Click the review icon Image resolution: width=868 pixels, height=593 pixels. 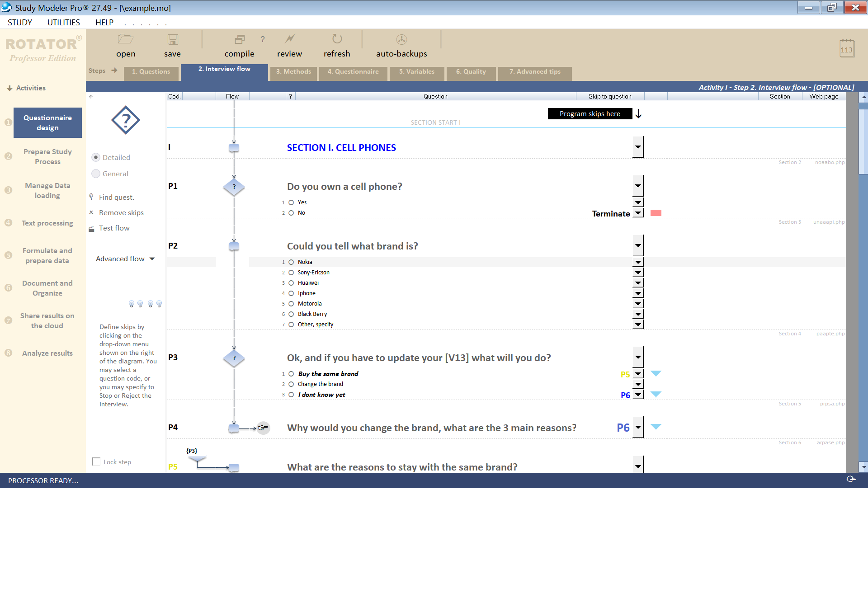point(290,39)
